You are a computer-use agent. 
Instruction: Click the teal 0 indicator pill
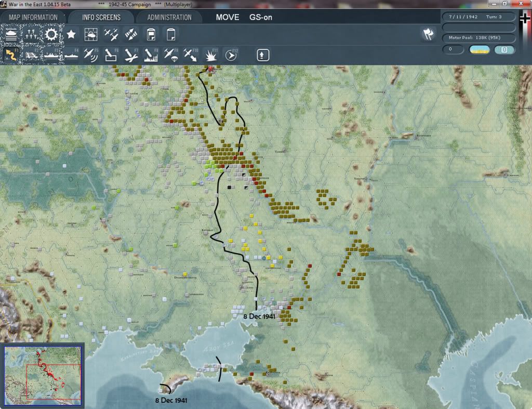(504, 49)
